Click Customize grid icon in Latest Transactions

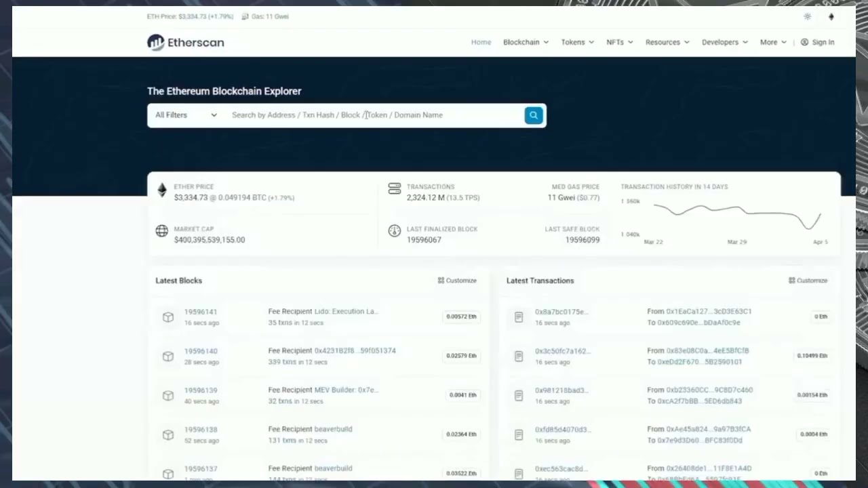[791, 281]
